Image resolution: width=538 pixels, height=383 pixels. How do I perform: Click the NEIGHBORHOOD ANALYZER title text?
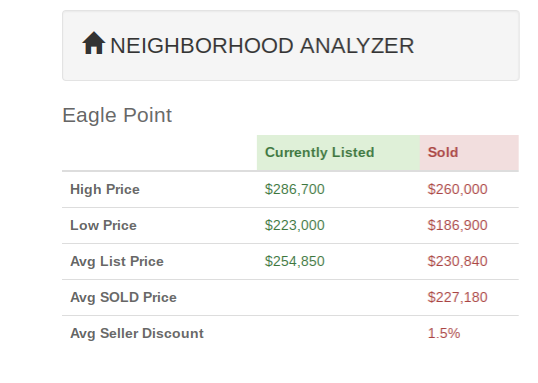pyautogui.click(x=262, y=46)
